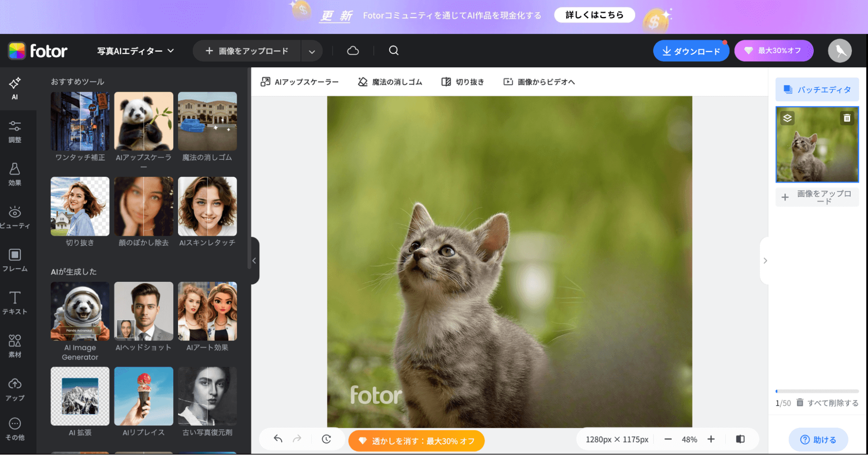Click the undo arrow icon
This screenshot has height=455, width=868.
[277, 439]
